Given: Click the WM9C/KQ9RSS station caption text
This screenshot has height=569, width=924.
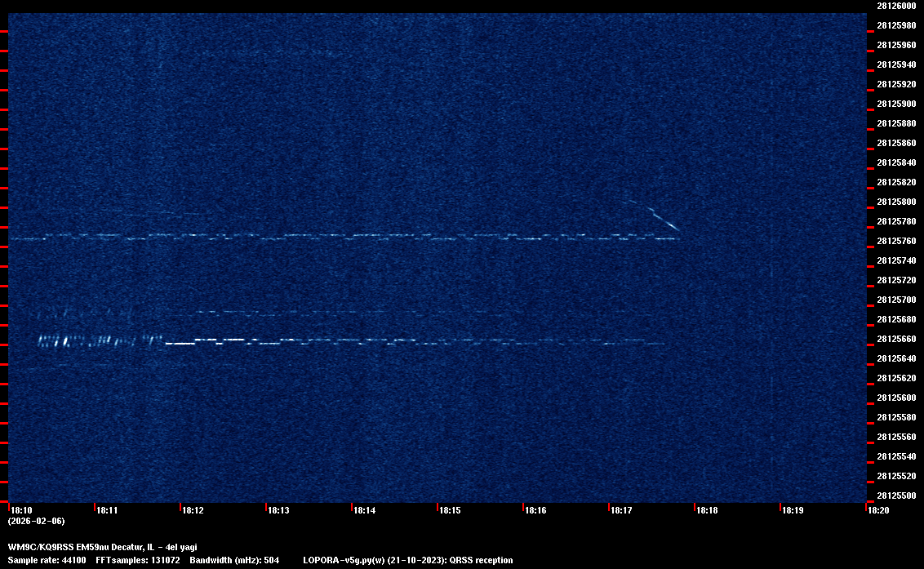Looking at the screenshot, I should [x=102, y=547].
